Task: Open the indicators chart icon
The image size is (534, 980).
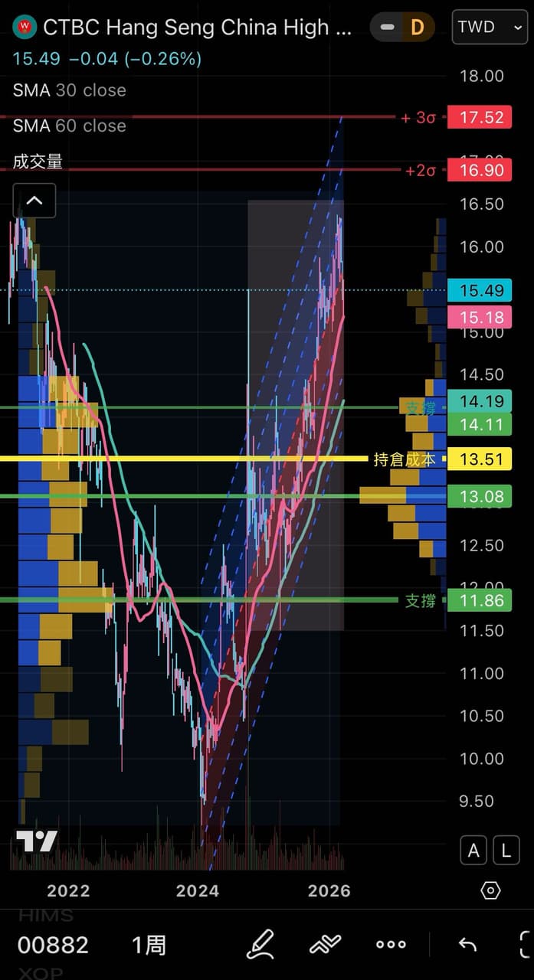Action: tap(325, 944)
